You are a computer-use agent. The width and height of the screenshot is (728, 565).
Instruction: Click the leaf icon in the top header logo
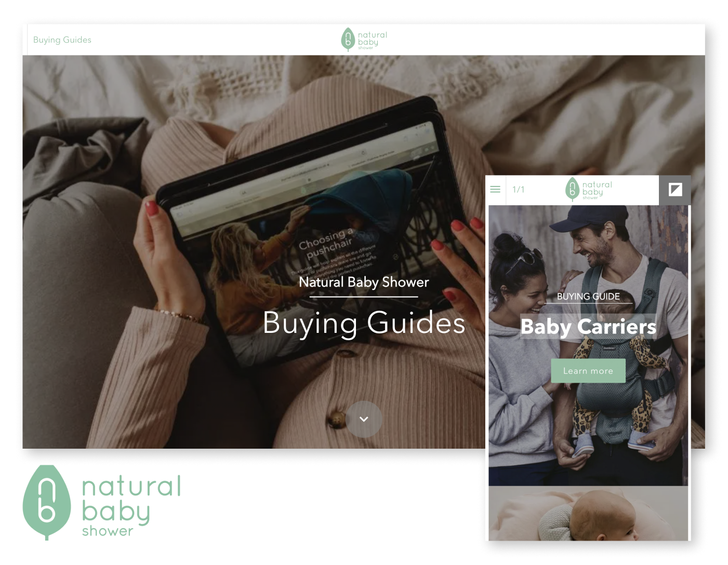(x=348, y=40)
